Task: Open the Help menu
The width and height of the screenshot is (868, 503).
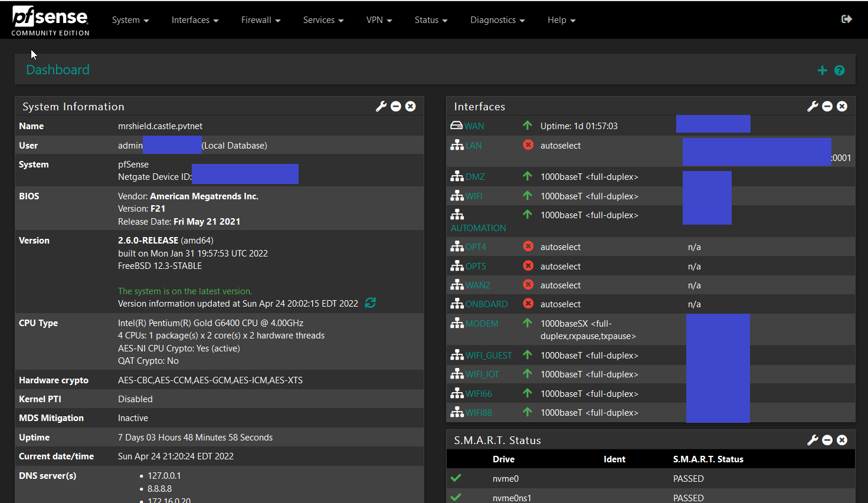Action: 562,20
